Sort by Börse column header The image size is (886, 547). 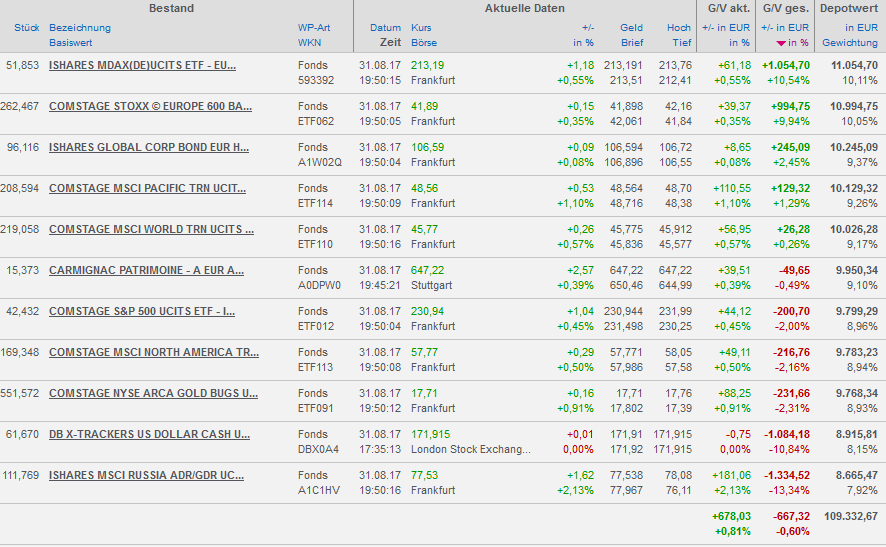[424, 43]
